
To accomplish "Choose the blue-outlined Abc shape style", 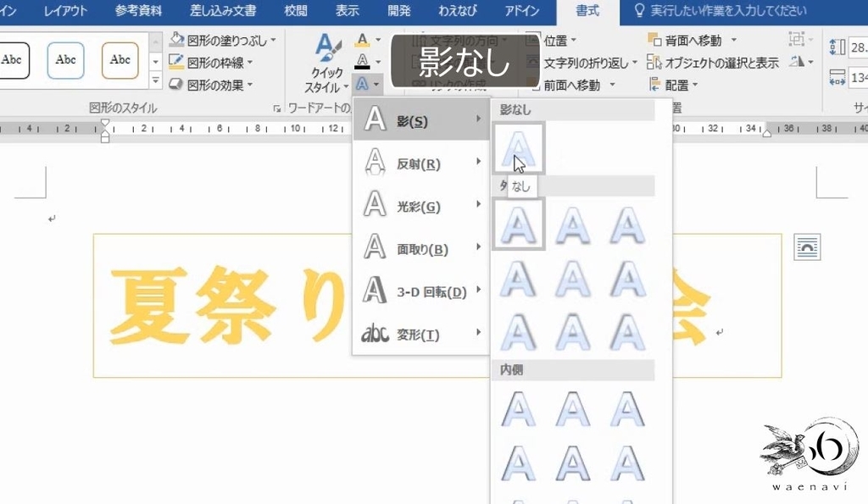I will click(x=65, y=60).
